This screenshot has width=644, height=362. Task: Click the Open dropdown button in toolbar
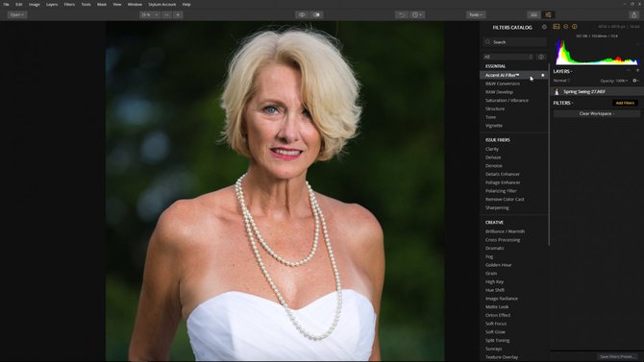click(17, 14)
